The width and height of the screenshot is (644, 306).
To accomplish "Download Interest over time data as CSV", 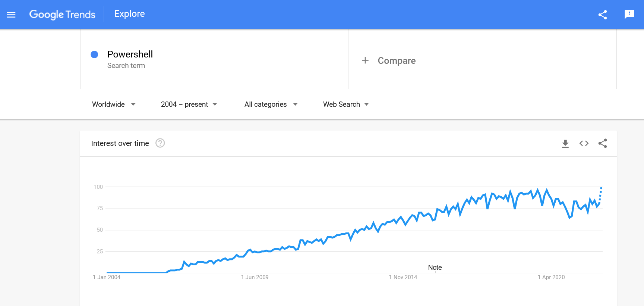I will coord(565,144).
